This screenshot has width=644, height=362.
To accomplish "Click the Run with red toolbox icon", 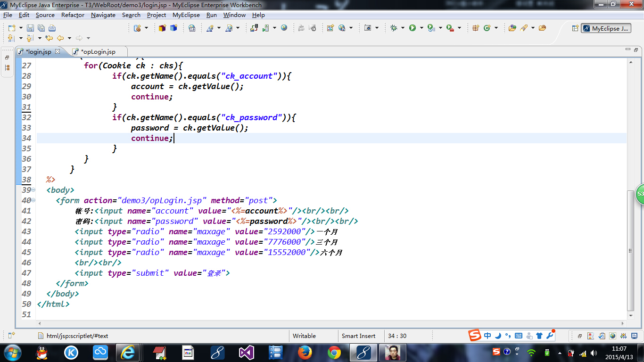I will click(x=450, y=28).
